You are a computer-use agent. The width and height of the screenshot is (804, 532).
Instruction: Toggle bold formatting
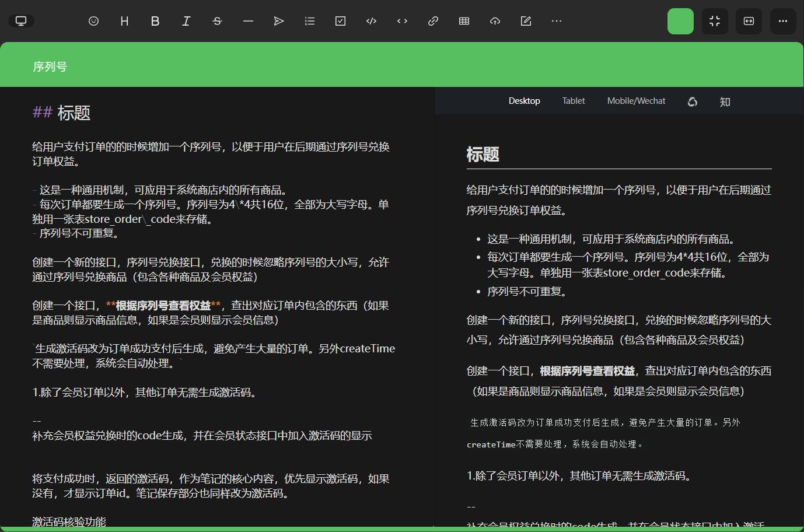pyautogui.click(x=155, y=21)
